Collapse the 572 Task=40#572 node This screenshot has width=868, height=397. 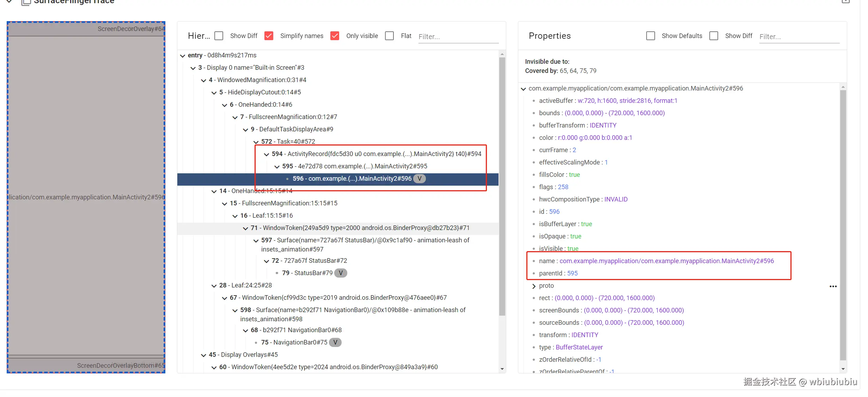point(256,142)
